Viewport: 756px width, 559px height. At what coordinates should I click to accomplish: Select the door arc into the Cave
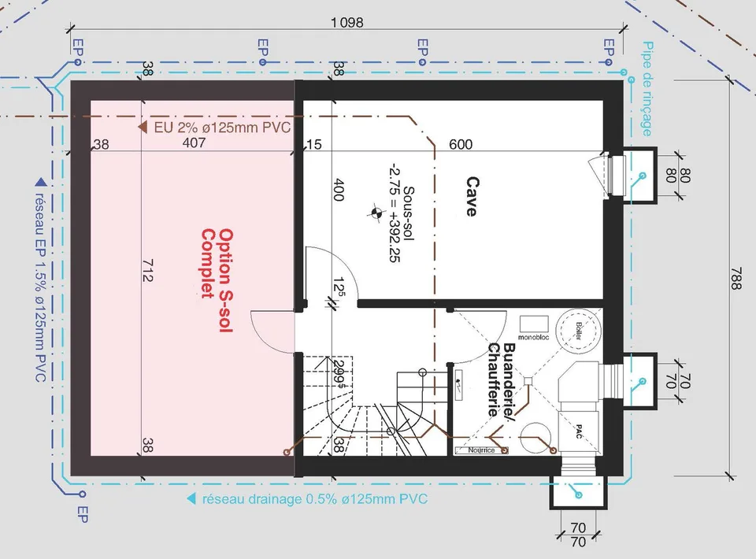332,275
